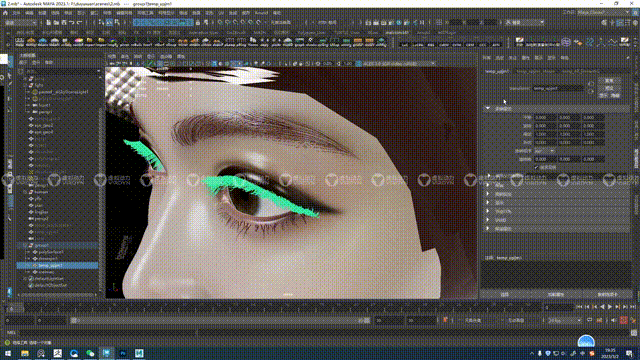The height and width of the screenshot is (360, 640).
Task: Open the Outliner Display menu
Action: pyautogui.click(x=24, y=62)
